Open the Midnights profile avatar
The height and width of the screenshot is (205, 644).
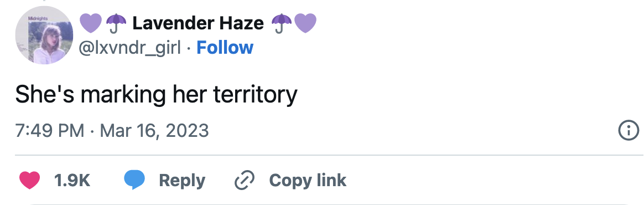[x=44, y=35]
